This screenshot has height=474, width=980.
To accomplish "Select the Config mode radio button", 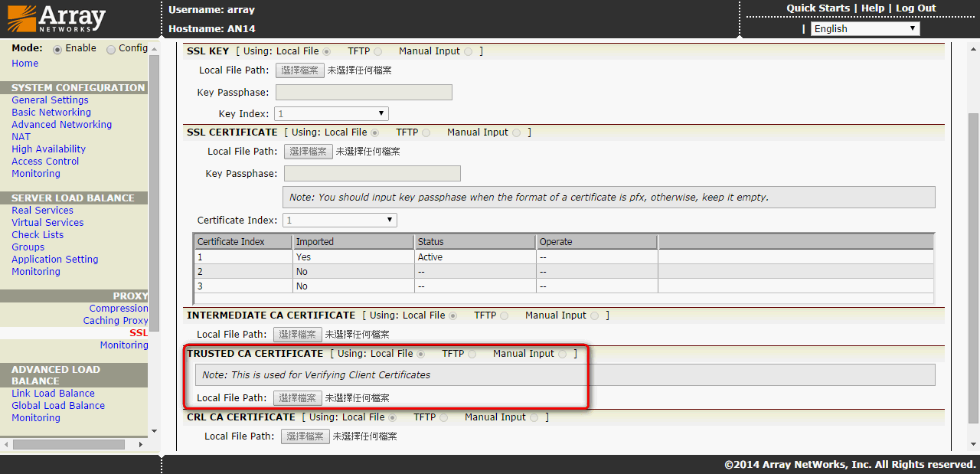I will (111, 49).
